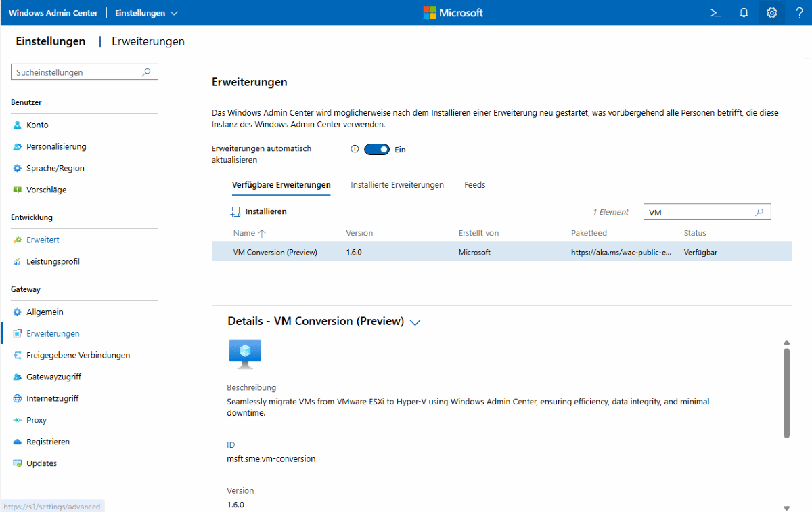Open the PowerShell console icon
The width and height of the screenshot is (812, 512).
point(715,13)
